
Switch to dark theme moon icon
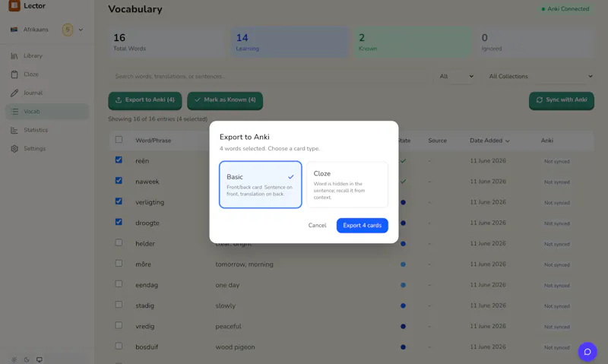coord(27,359)
